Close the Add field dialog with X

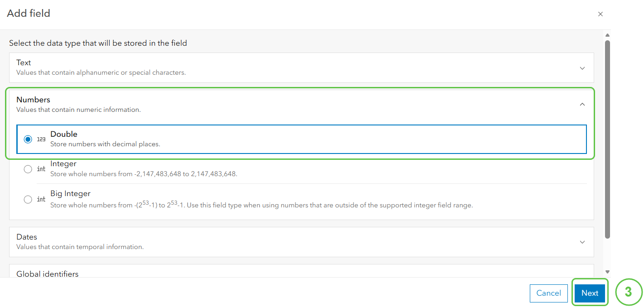click(x=600, y=14)
